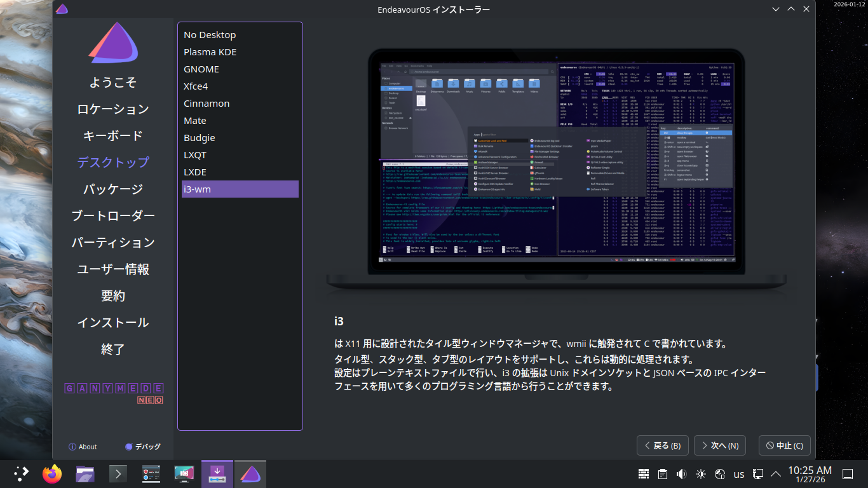Open the application launcher menu
868x488 pixels.
pyautogui.click(x=21, y=474)
